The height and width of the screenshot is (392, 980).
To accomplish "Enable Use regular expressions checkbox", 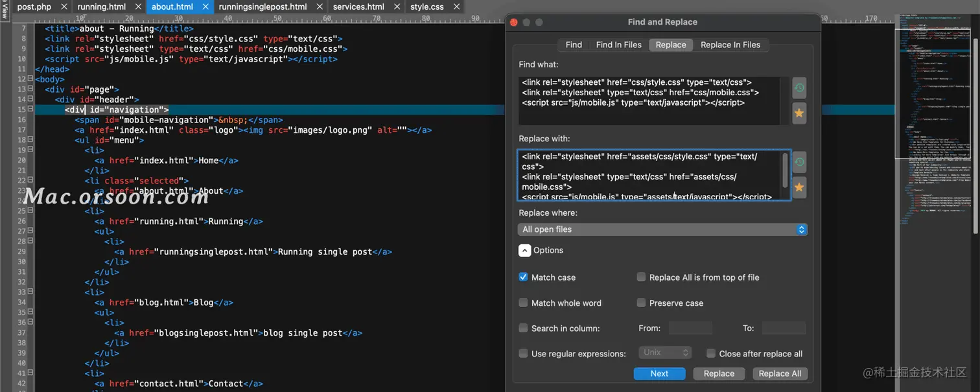I will tap(523, 353).
